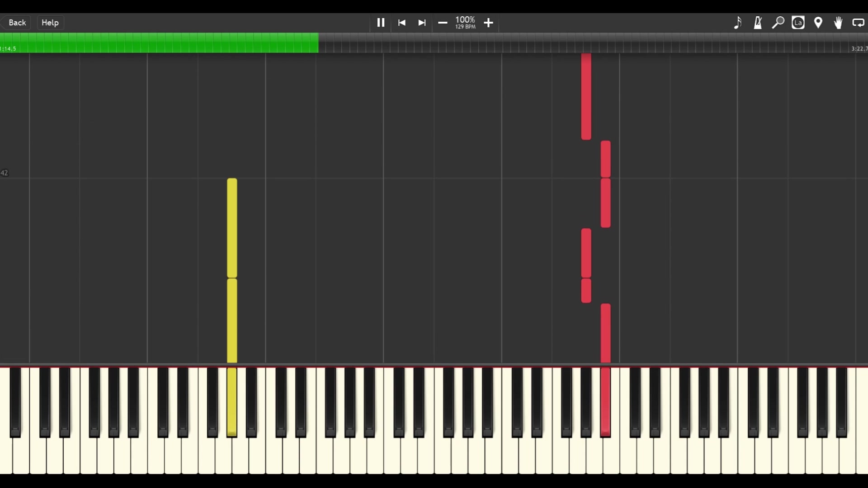Add a bookmark with the pin icon
868x488 pixels.
[818, 23]
